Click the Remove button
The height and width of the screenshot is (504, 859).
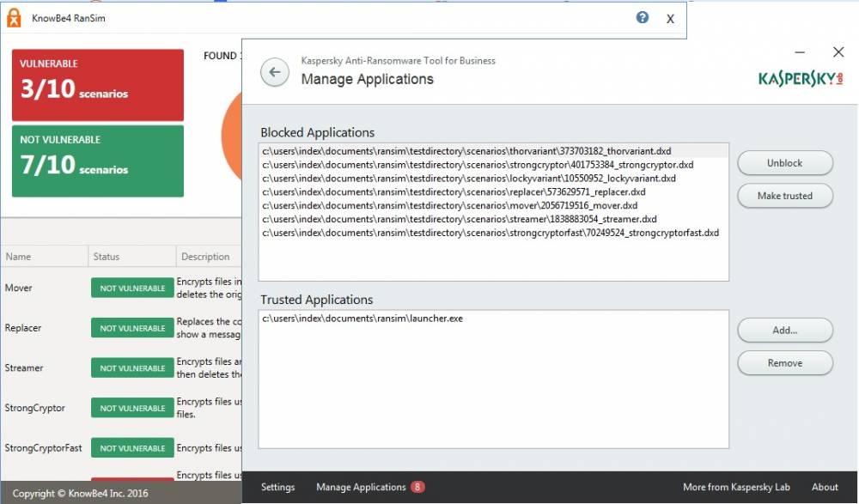click(x=785, y=363)
